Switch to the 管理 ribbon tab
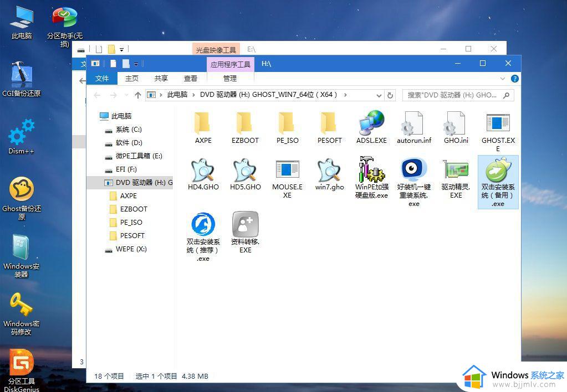Viewport: 567px width, 392px height. [x=230, y=79]
